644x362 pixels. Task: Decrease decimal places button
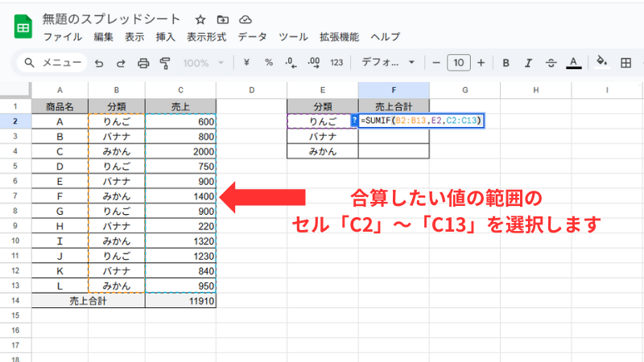tap(291, 63)
